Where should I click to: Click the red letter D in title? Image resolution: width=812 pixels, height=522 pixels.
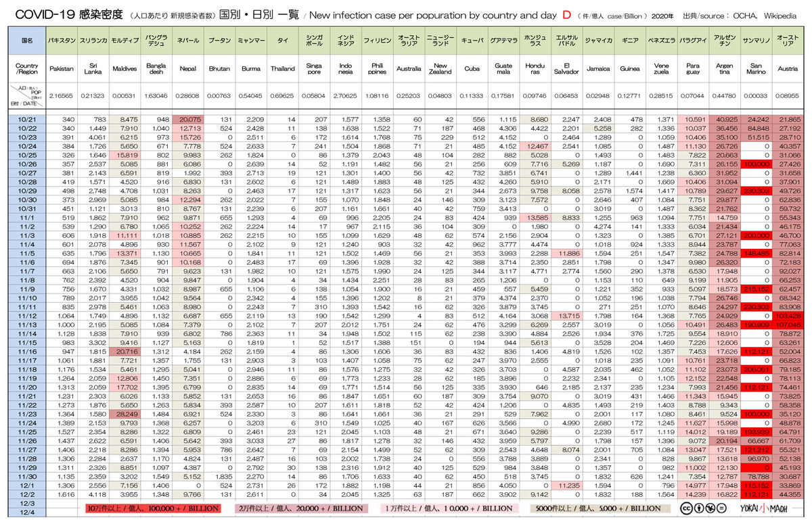pos(567,14)
